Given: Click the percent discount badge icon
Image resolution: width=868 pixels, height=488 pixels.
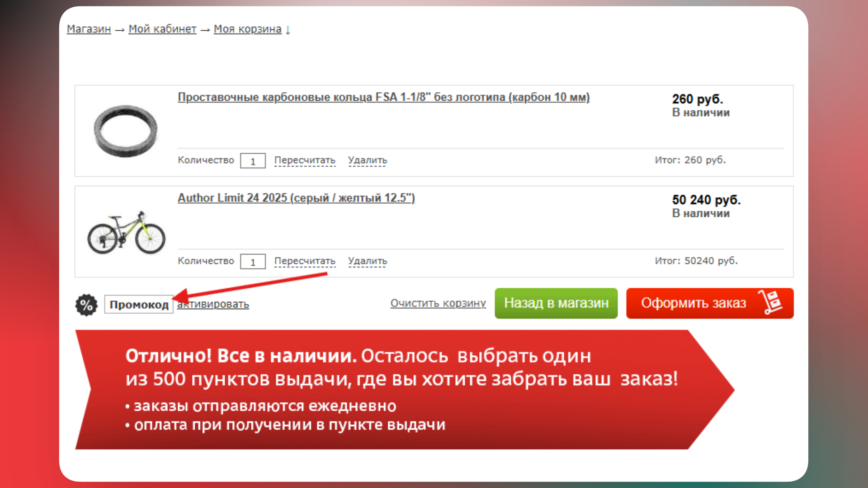Looking at the screenshot, I should [86, 304].
